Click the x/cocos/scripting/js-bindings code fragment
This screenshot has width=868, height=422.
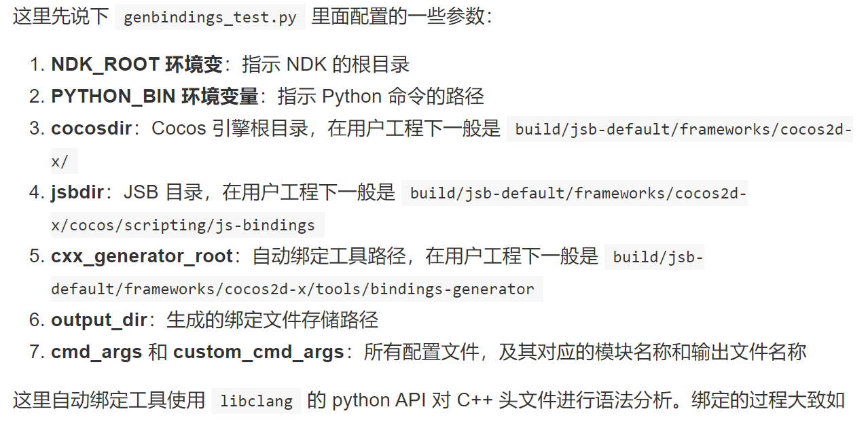(x=183, y=226)
